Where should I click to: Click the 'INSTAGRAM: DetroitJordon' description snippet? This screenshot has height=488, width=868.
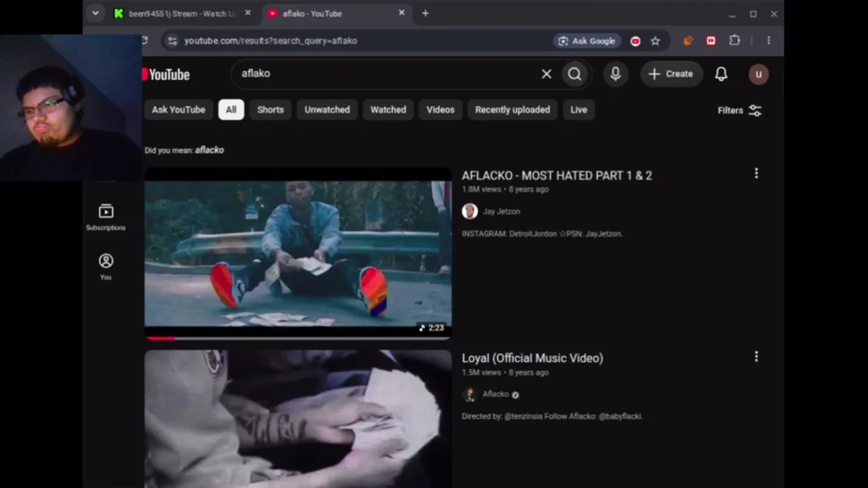click(542, 234)
